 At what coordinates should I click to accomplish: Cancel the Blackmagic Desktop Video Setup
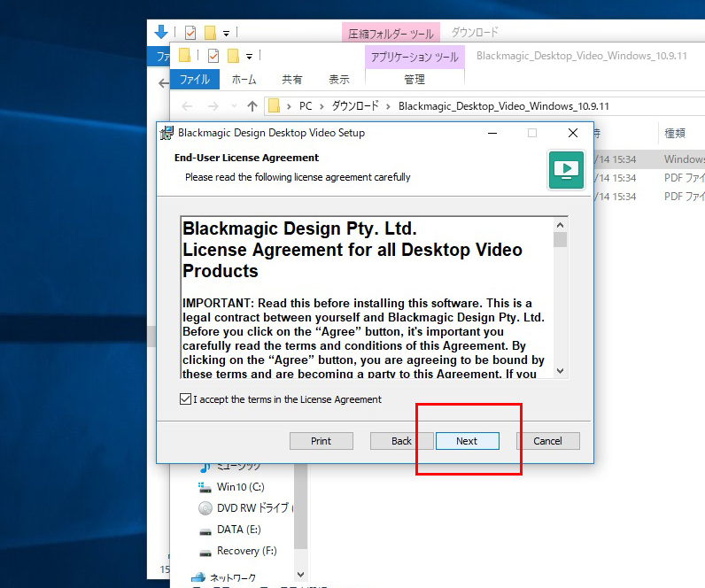[x=547, y=441]
